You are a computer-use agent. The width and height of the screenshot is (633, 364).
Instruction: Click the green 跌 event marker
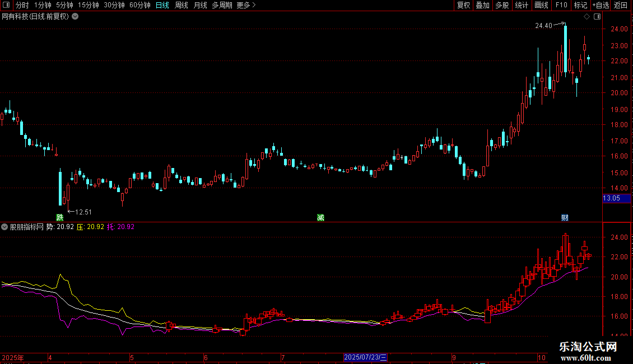[x=60, y=217]
